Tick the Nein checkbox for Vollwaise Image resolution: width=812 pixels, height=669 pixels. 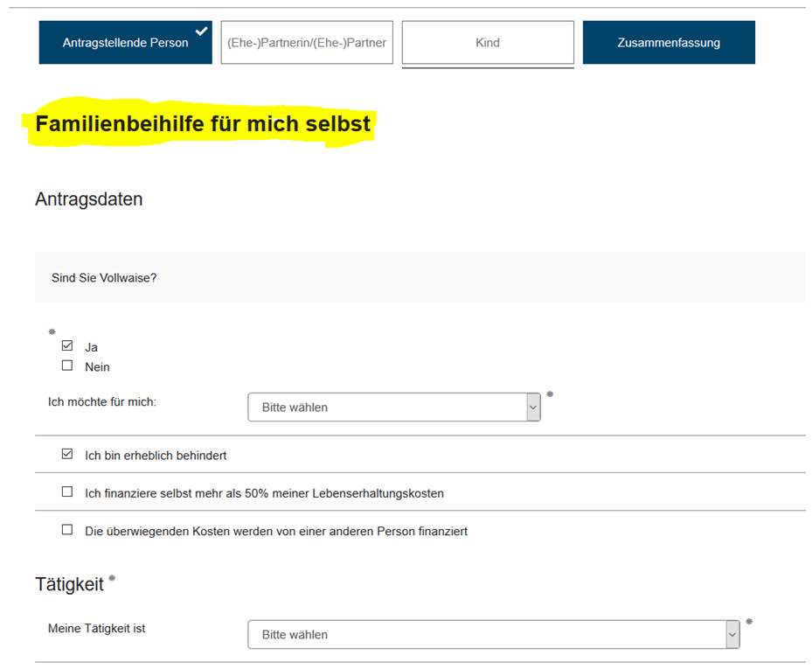(67, 366)
